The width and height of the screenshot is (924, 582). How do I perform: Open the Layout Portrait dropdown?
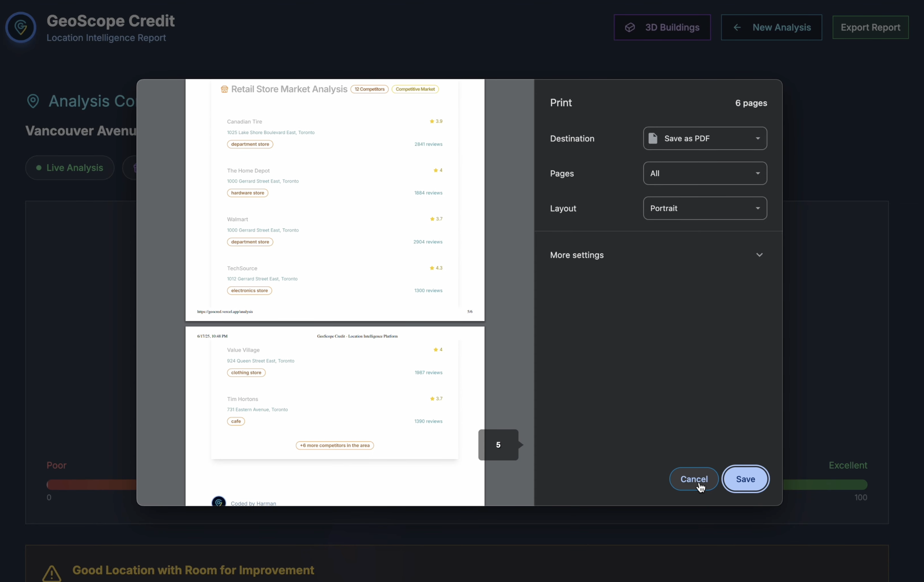pos(704,208)
